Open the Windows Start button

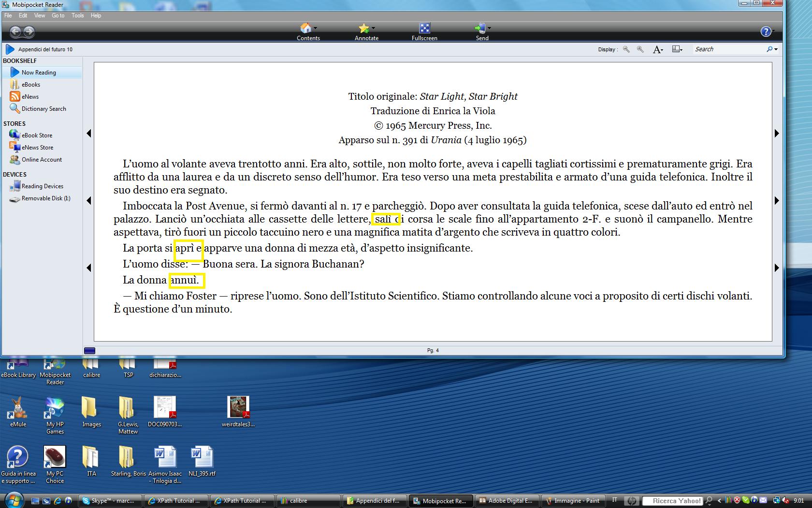13,500
